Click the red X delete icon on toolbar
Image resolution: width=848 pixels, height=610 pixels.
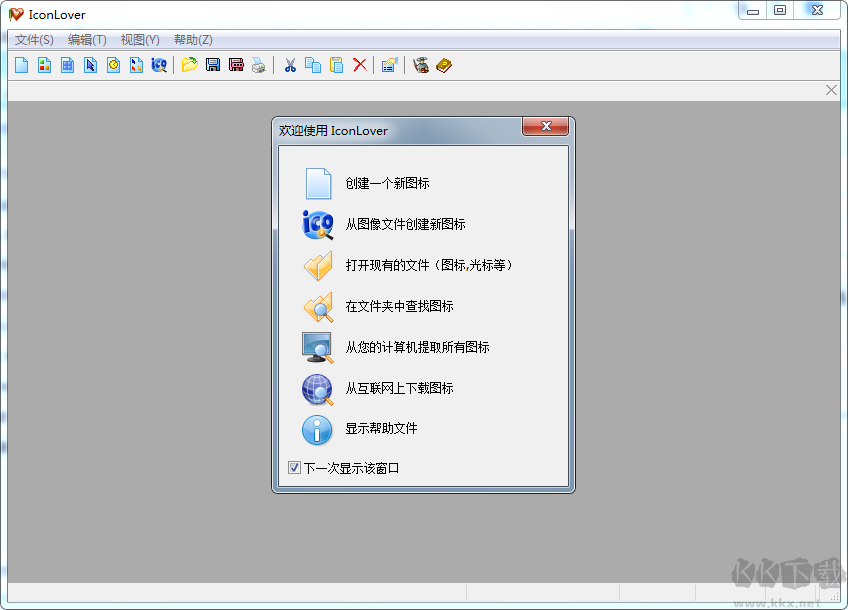click(x=360, y=64)
